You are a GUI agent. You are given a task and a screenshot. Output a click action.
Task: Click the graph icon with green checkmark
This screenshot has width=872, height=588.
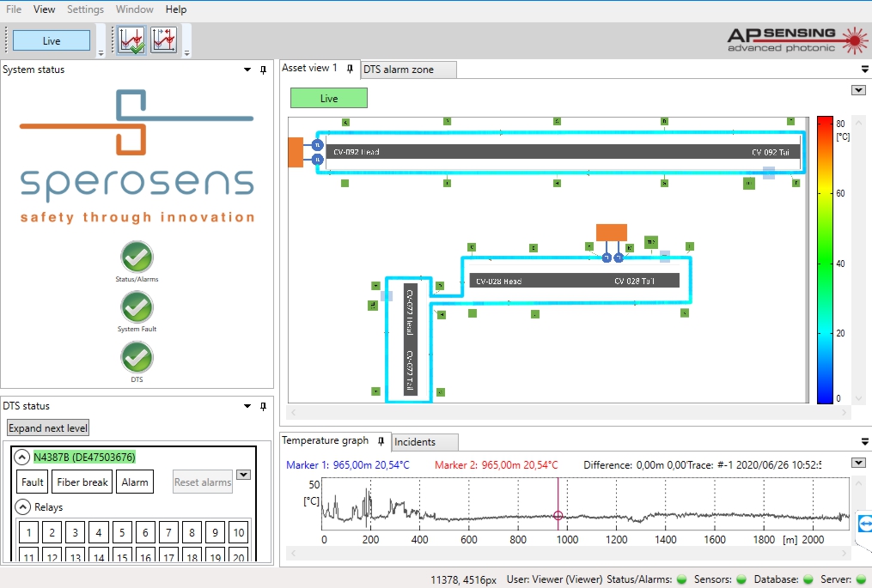pyautogui.click(x=131, y=40)
